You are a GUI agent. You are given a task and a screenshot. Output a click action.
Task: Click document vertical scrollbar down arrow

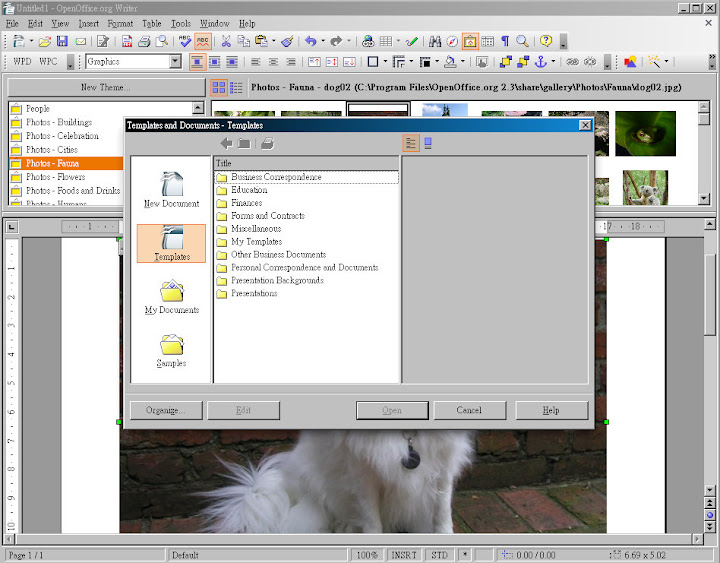(x=710, y=490)
